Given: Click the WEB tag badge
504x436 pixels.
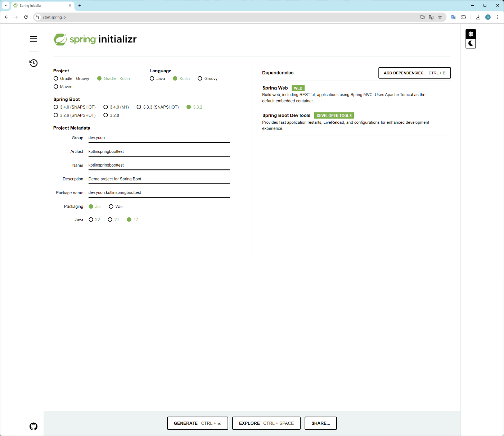Looking at the screenshot, I should tap(298, 88).
